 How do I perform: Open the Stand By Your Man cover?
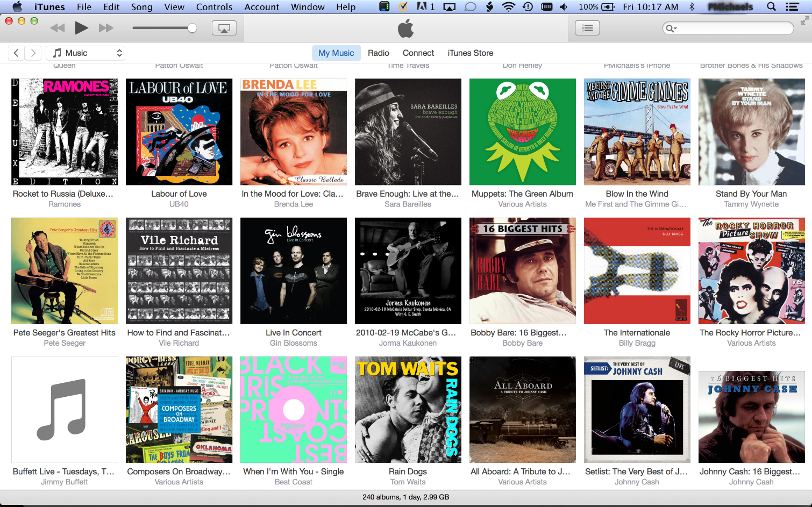pos(752,132)
